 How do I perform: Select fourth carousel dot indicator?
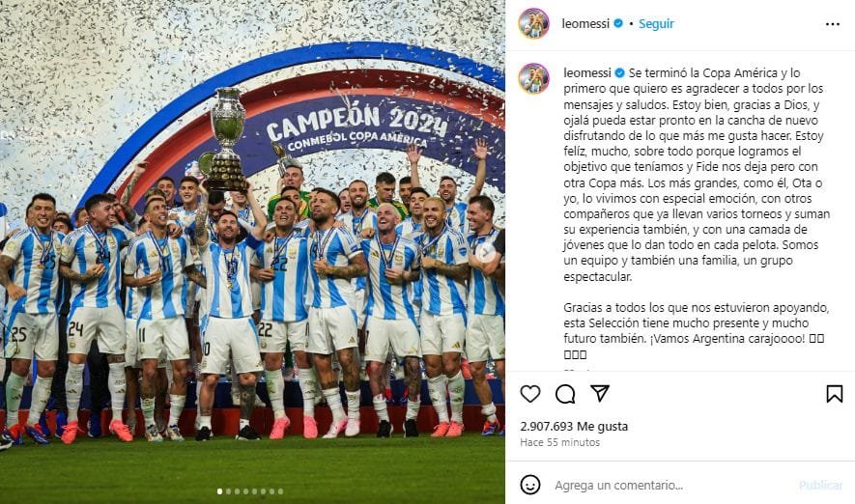[x=246, y=491]
